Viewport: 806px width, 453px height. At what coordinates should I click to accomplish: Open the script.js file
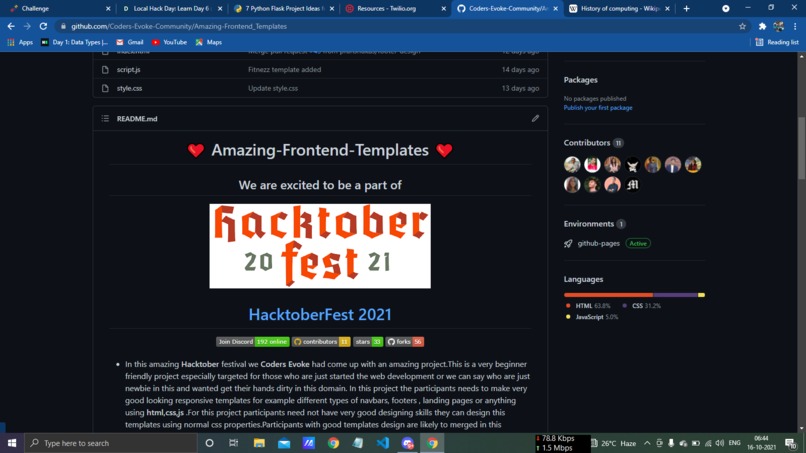click(129, 69)
